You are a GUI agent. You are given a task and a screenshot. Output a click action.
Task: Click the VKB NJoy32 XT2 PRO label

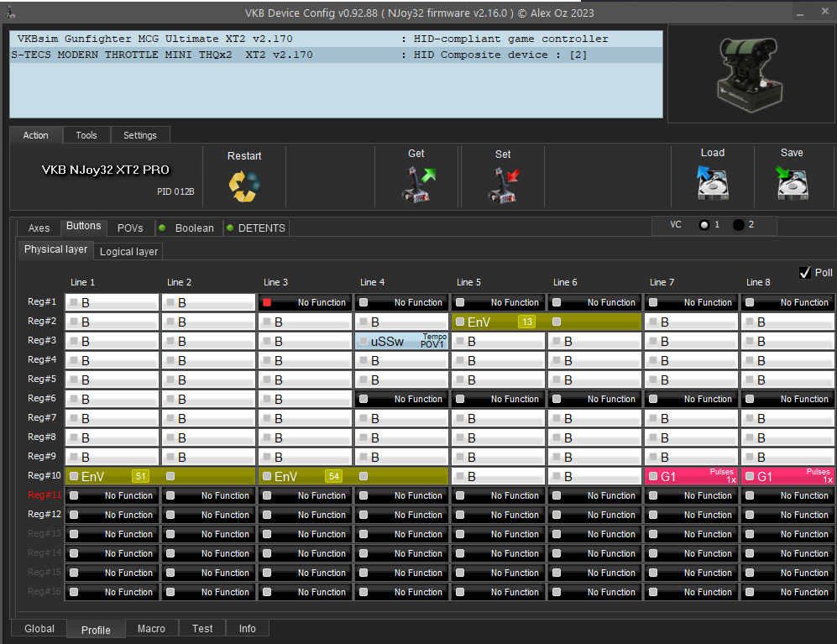point(105,170)
